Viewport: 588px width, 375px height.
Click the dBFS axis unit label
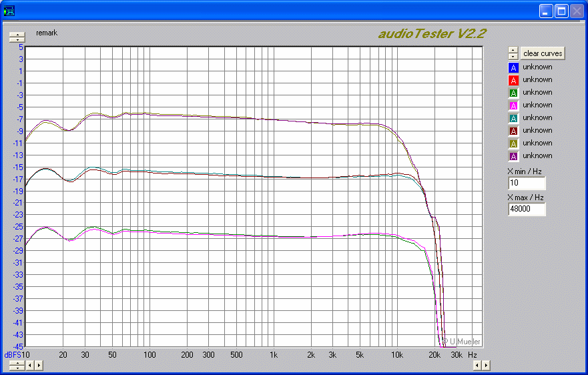[13, 355]
